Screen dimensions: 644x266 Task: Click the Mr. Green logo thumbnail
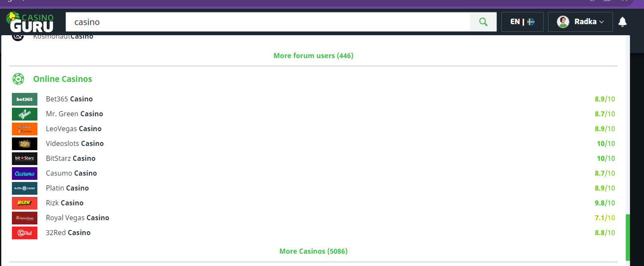coord(24,114)
